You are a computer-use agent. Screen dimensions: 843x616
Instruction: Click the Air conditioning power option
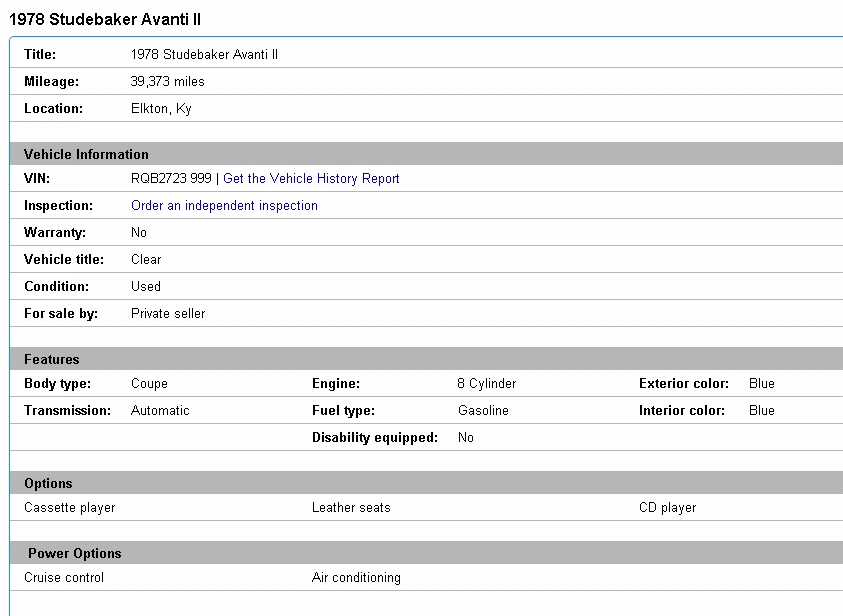356,578
